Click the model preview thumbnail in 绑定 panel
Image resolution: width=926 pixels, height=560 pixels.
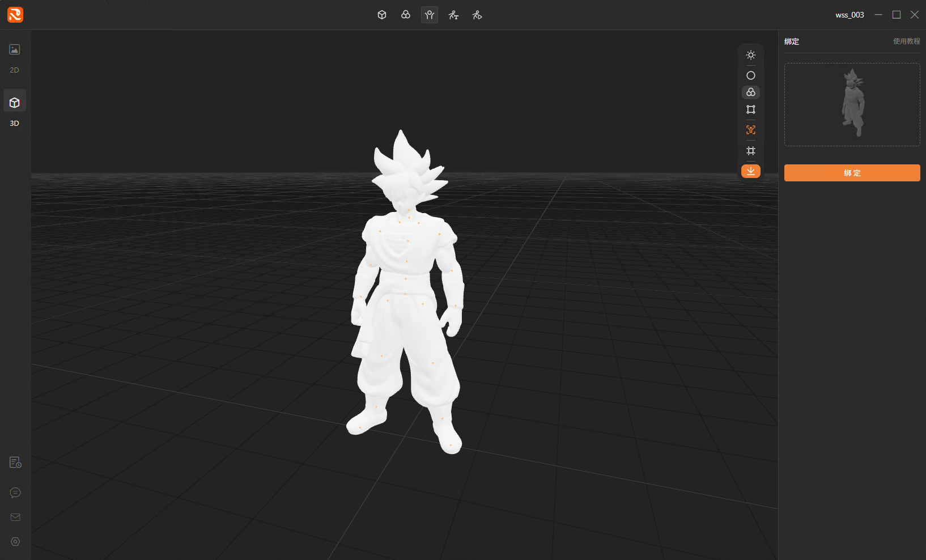pos(852,104)
